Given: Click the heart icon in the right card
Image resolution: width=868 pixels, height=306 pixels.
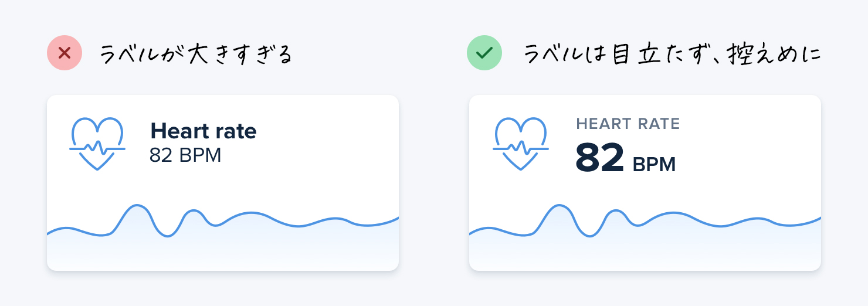Looking at the screenshot, I should pos(521,144).
